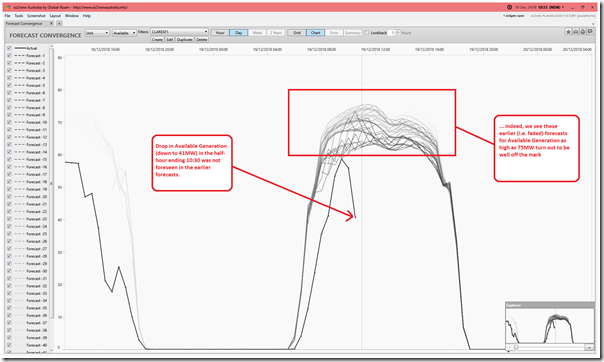Switch time range to Day
The image size is (604, 362).
[238, 33]
